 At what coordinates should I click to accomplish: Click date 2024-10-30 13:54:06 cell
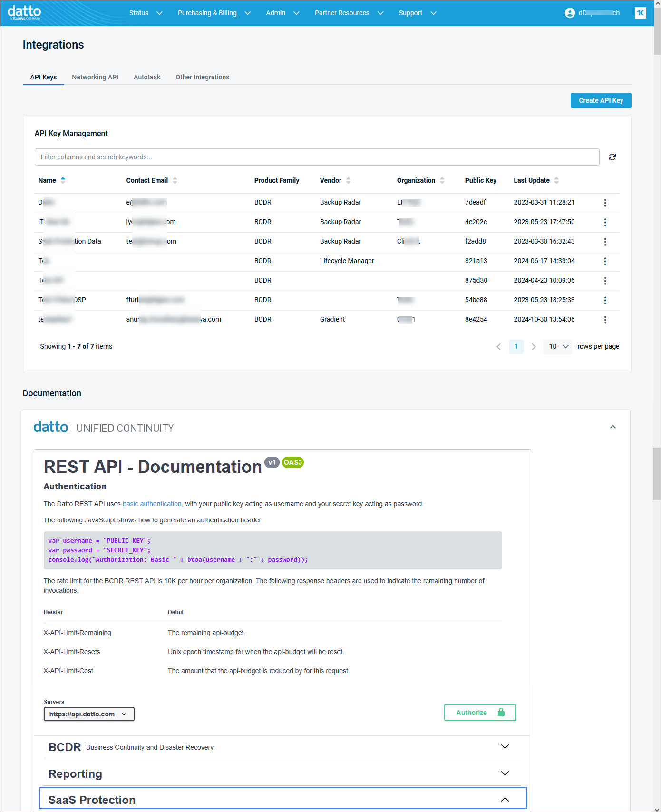click(544, 319)
